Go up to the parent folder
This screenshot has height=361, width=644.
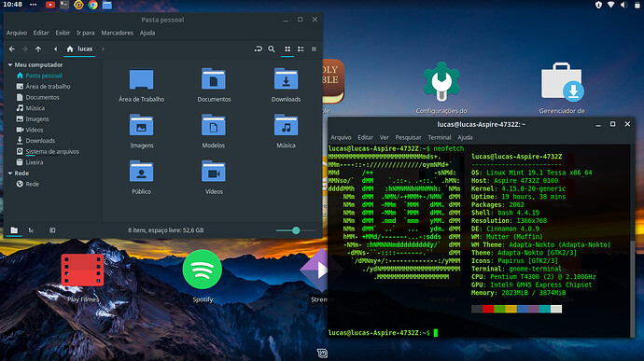pyautogui.click(x=38, y=49)
